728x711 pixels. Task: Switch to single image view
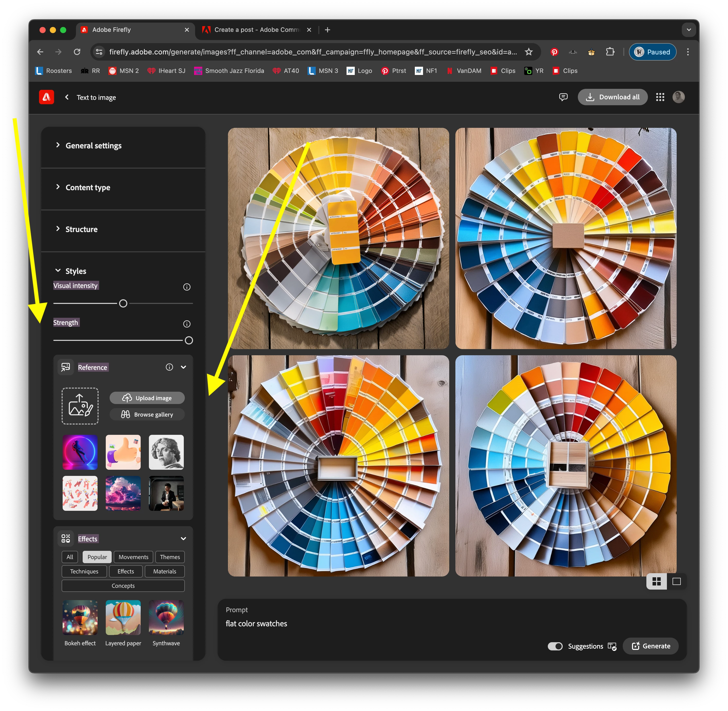click(x=676, y=581)
